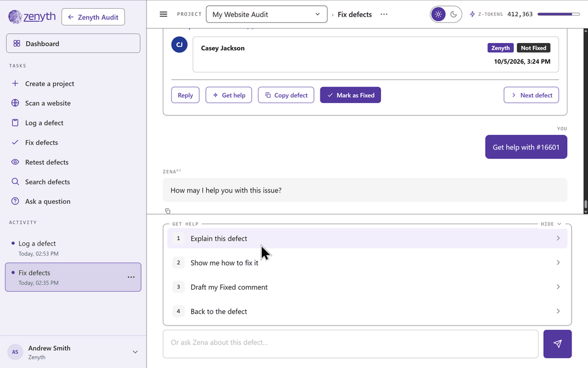Click the Get help with #16601 message
The image size is (588, 368).
(x=526, y=147)
